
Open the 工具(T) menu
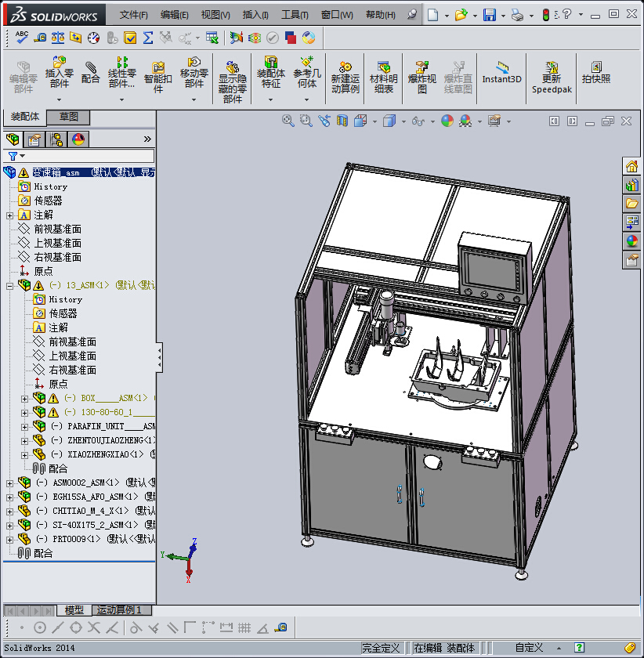coord(295,15)
